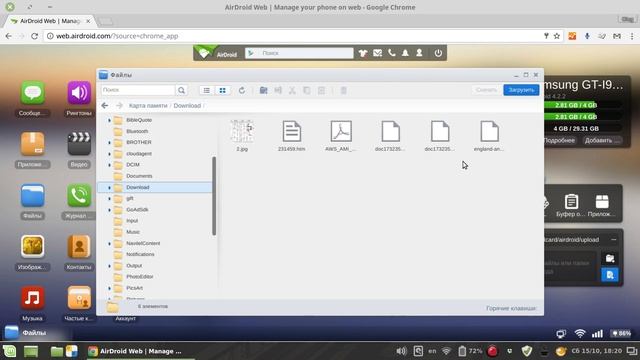The height and width of the screenshot is (360, 640).
Task: Select the 2.jpg image thumbnail
Action: (x=242, y=131)
